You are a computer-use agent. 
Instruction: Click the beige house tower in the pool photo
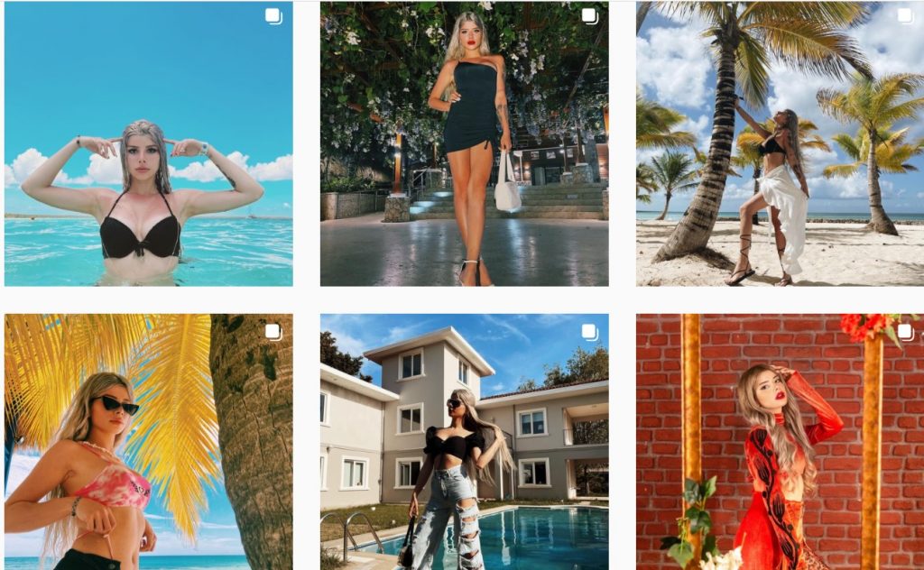click(x=429, y=412)
